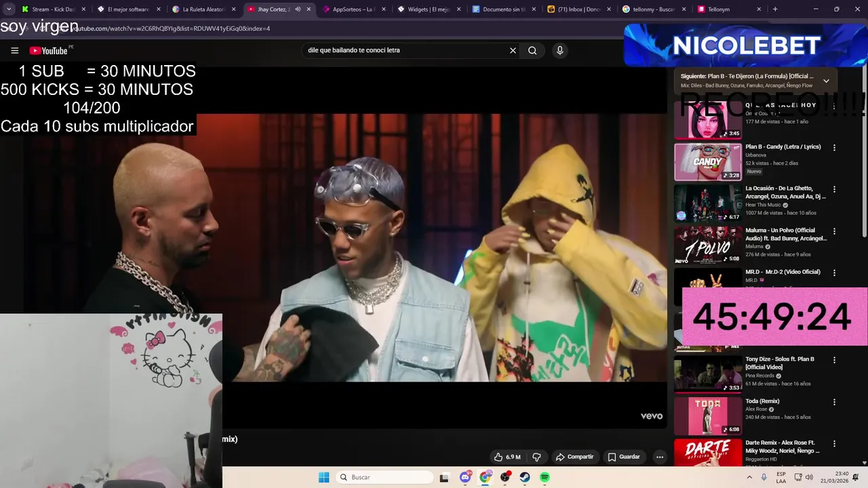
Task: Open Google Chrome from the taskbar
Action: (485, 477)
